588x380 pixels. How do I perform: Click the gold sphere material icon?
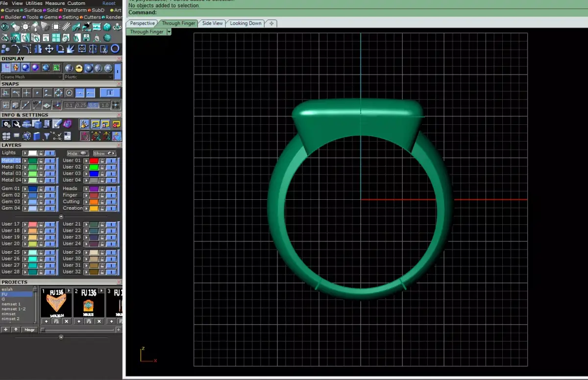(x=79, y=68)
